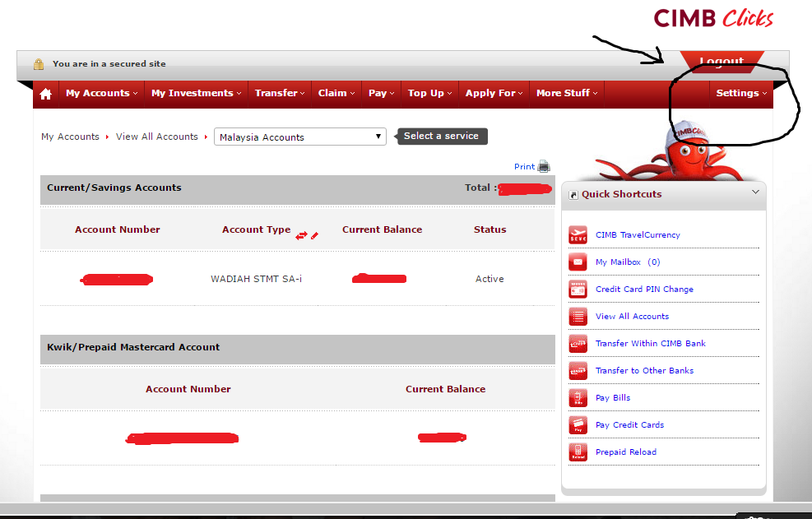Viewport: 812px width, 519px height.
Task: Click the Pay Credit Cards icon
Action: [x=578, y=424]
